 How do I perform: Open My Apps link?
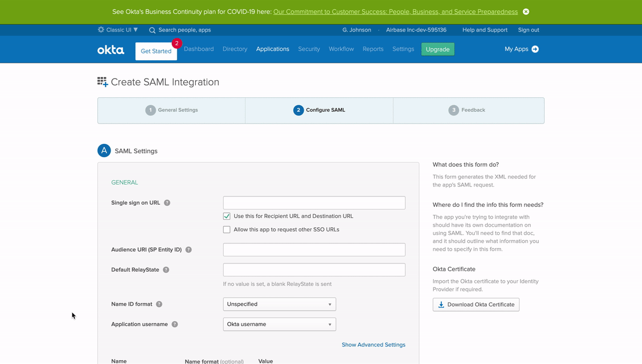point(522,49)
